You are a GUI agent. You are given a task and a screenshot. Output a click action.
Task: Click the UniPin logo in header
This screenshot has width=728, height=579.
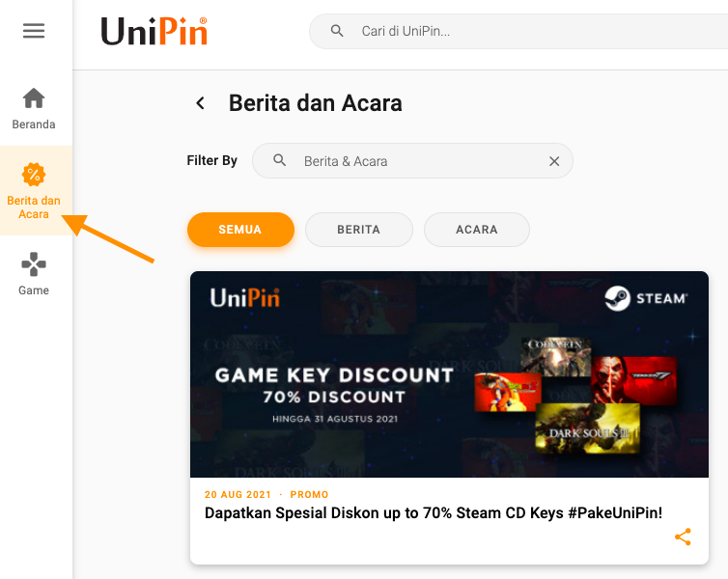coord(154,32)
